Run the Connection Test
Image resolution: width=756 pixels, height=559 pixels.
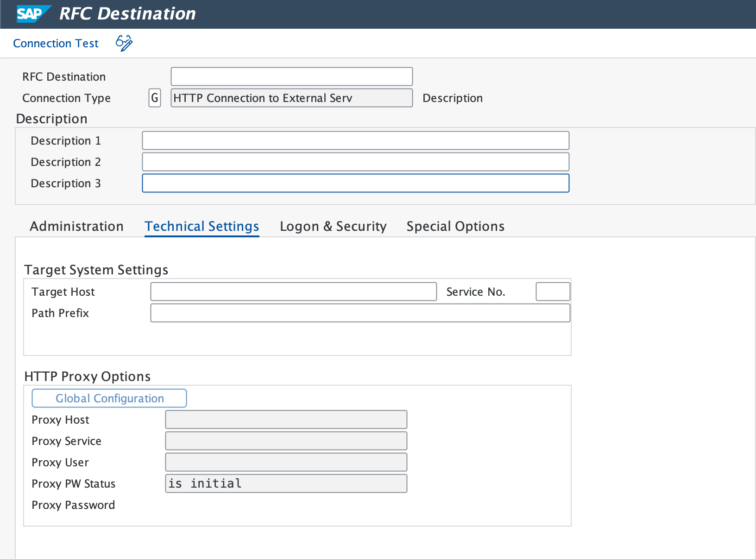[56, 43]
